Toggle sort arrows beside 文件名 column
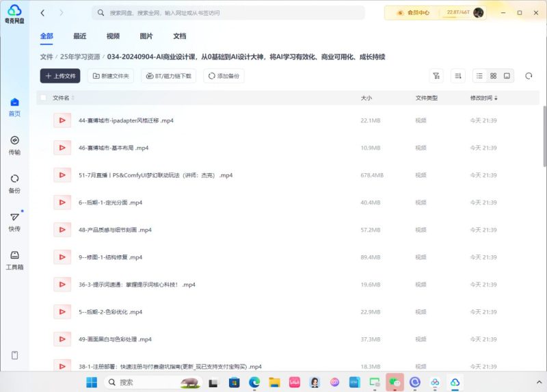Viewport: 547px width, 392px height. pos(73,98)
